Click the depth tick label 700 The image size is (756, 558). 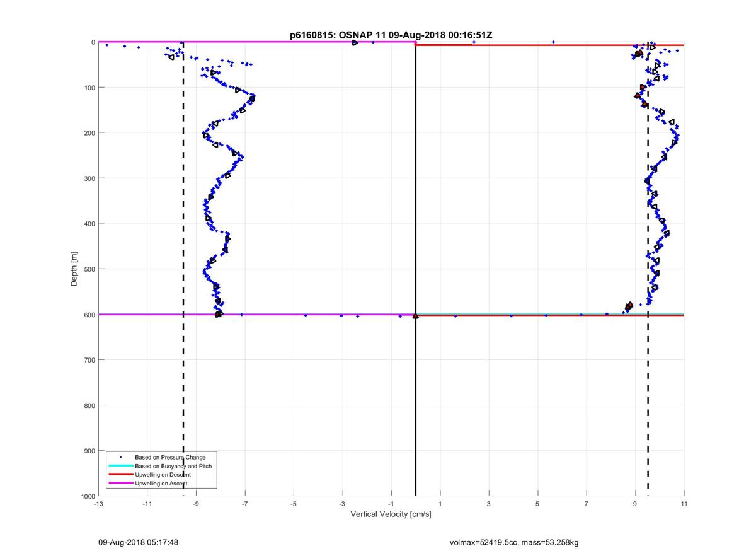[x=89, y=360]
